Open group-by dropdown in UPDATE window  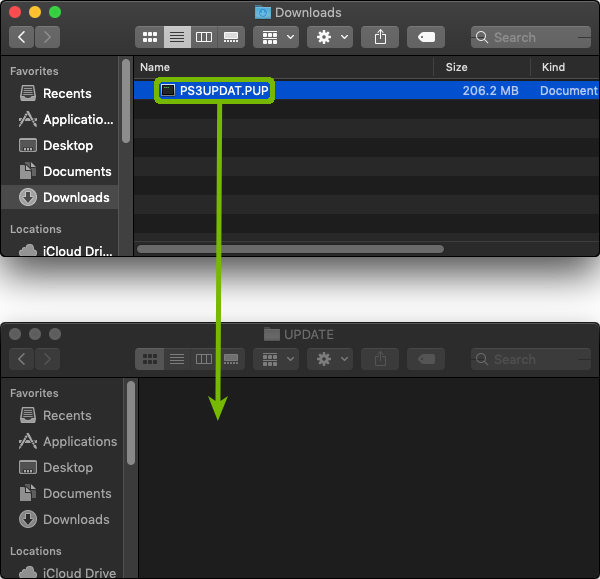(276, 359)
